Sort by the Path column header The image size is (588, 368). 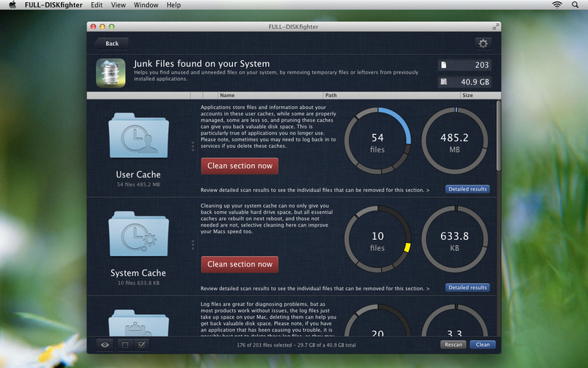click(x=392, y=96)
